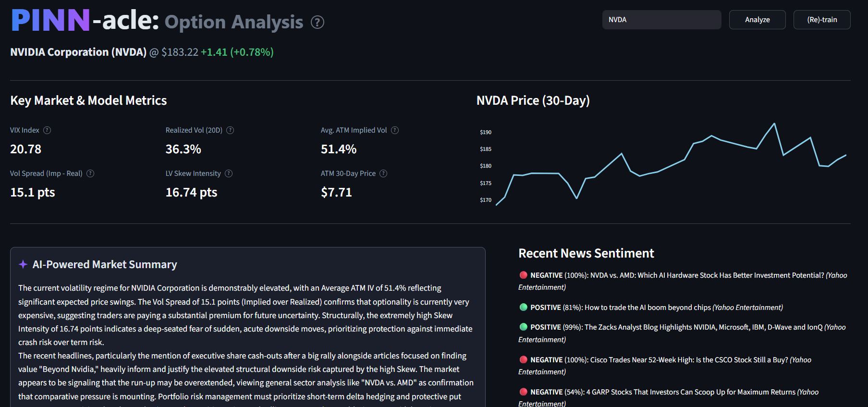This screenshot has width=868, height=407.
Task: Click green dot on Zacks Analyst Blog headline
Action: coord(524,327)
